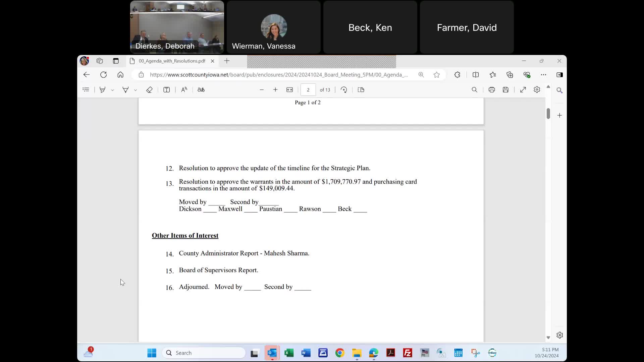The width and height of the screenshot is (644, 362).
Task: Select the 00_Agenda_with_Resolutions.pdf tab
Action: pos(172,61)
